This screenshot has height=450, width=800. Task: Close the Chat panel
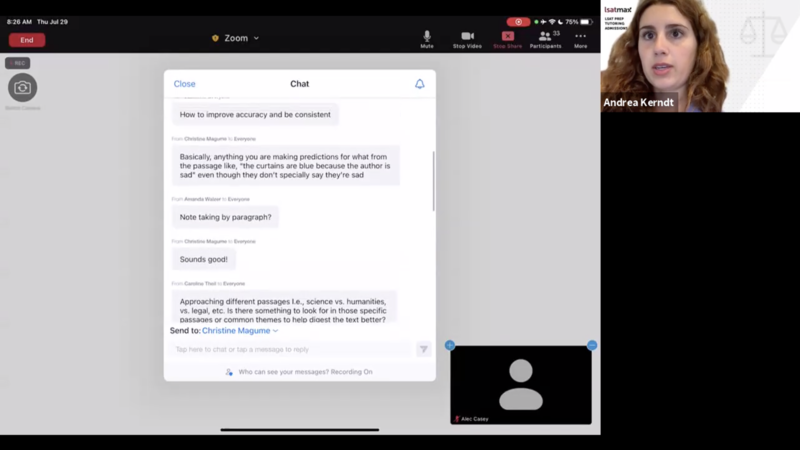coord(185,84)
